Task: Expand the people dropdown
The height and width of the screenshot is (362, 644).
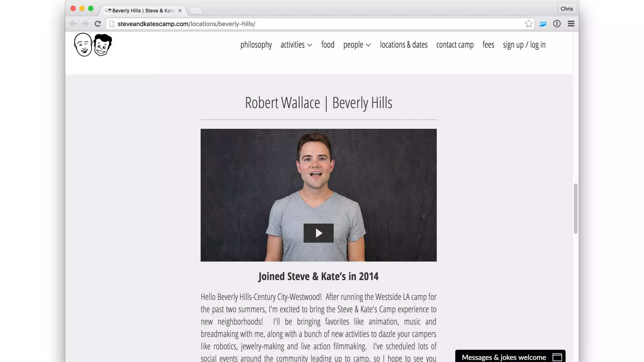Action: (x=357, y=45)
